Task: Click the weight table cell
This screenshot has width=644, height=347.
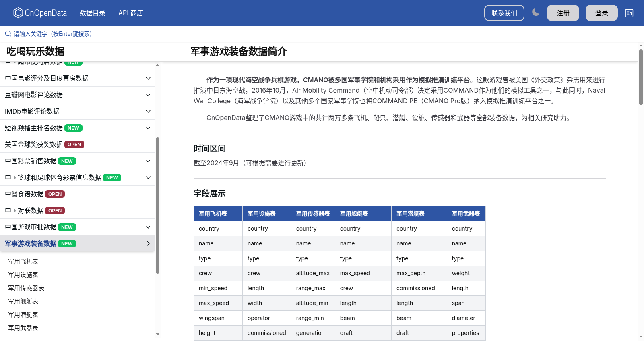Action: coord(466,273)
